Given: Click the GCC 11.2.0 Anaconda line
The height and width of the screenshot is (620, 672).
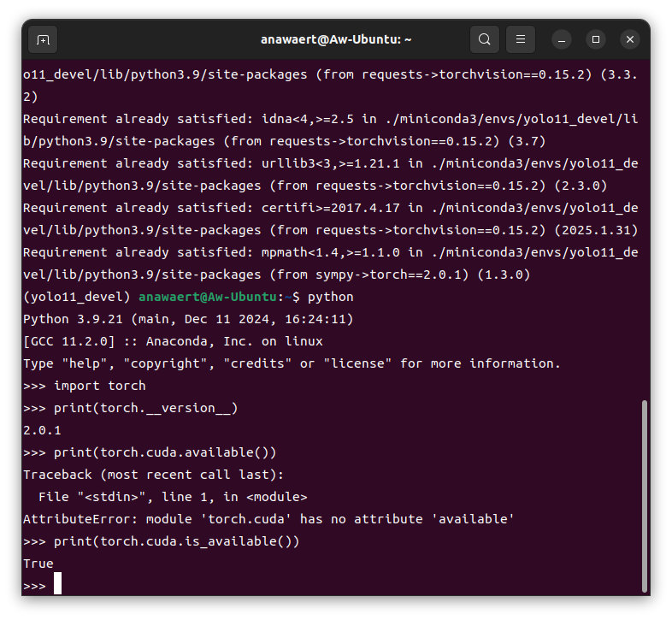Looking at the screenshot, I should 173,341.
